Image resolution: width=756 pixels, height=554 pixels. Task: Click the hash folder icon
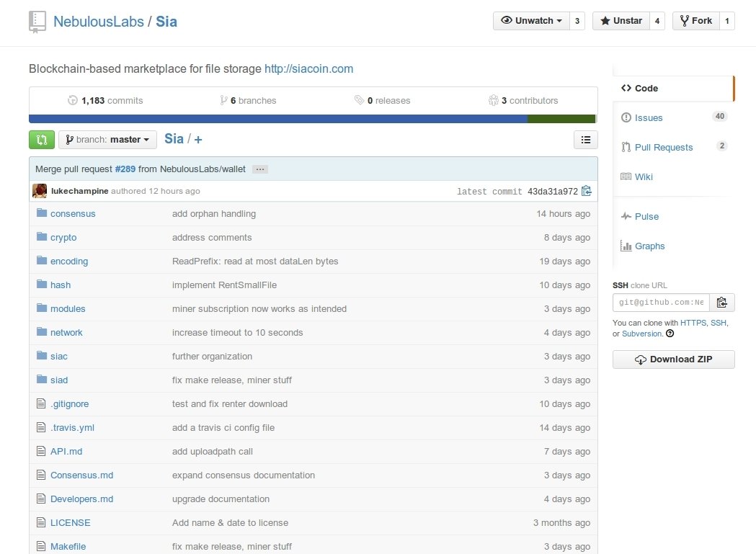click(42, 285)
